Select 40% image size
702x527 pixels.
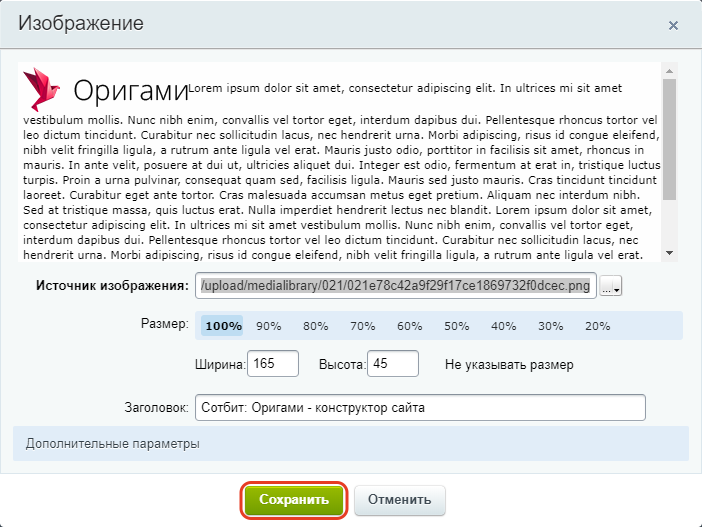point(504,326)
